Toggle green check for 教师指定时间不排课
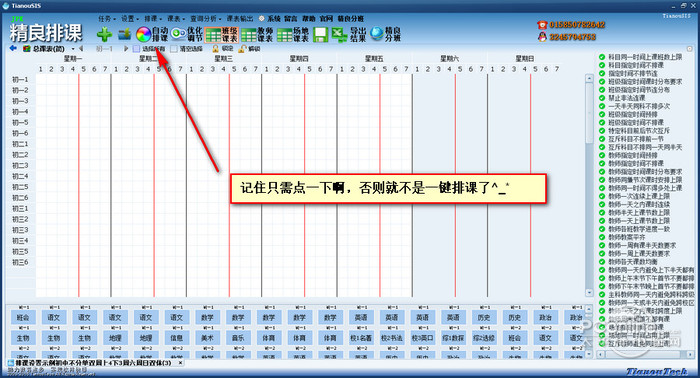Screen dimensions: 700x378 point(602,163)
